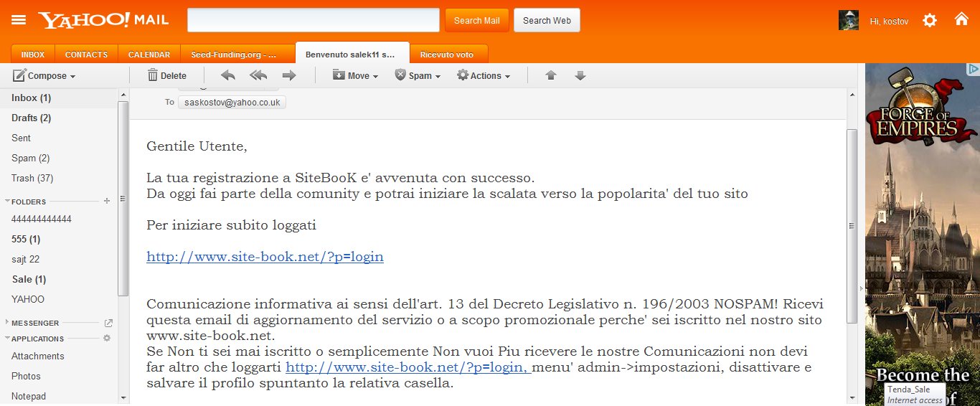Switch to the CONTACTS tab

[x=86, y=55]
